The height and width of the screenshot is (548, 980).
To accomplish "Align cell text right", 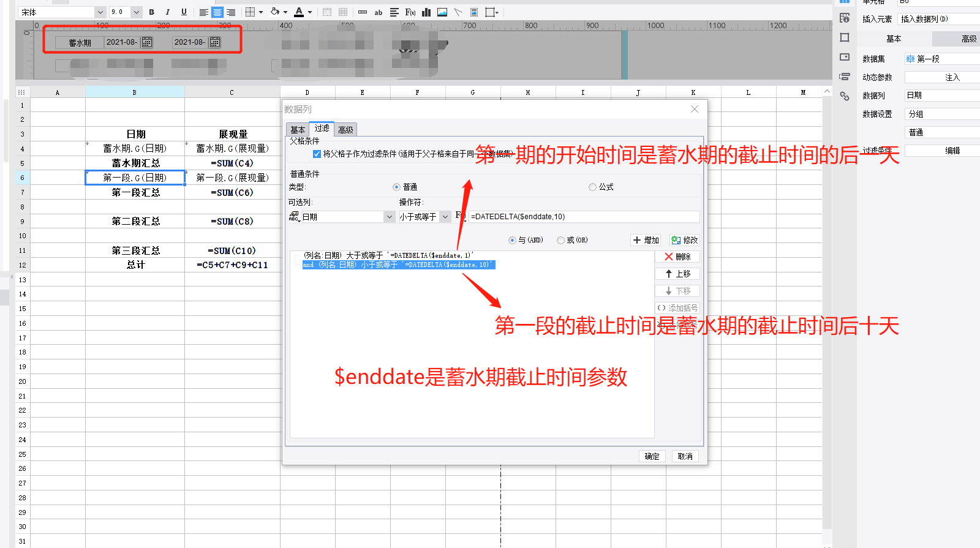I will point(231,12).
